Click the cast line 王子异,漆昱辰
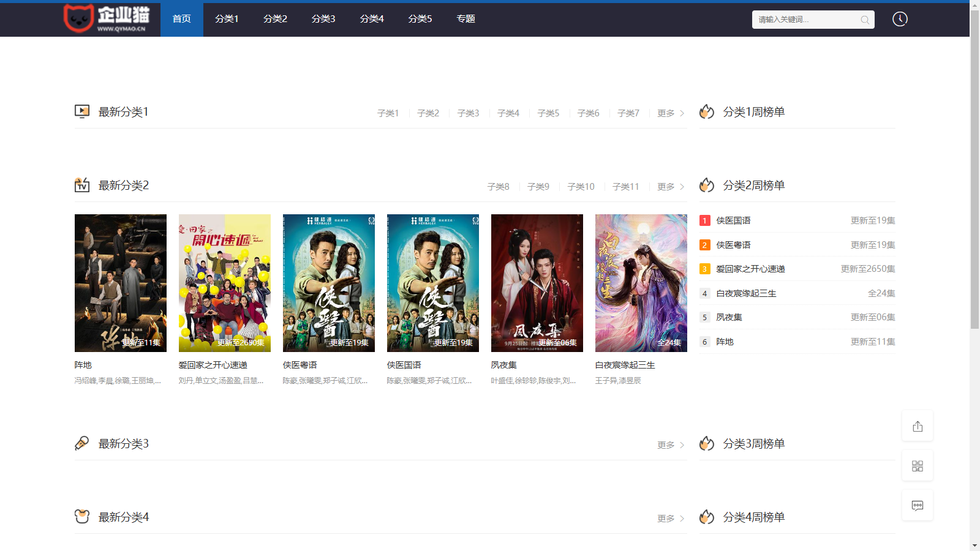980x551 pixels. coord(619,381)
